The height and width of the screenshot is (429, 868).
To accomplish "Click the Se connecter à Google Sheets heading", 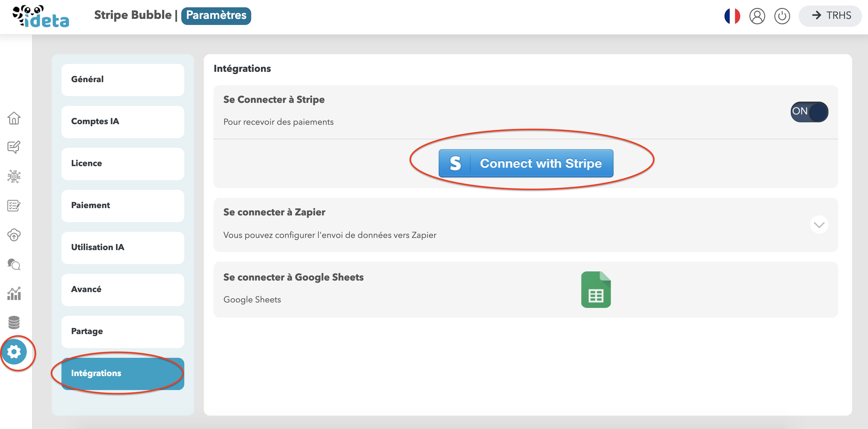I will (x=293, y=277).
